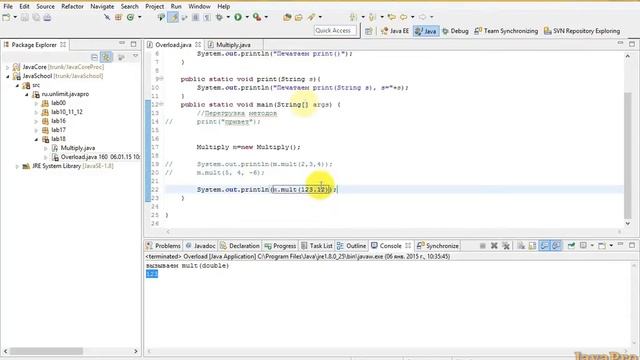Toggle Link with Editor in Package Explorer
This screenshot has width=640, height=360.
(x=107, y=57)
